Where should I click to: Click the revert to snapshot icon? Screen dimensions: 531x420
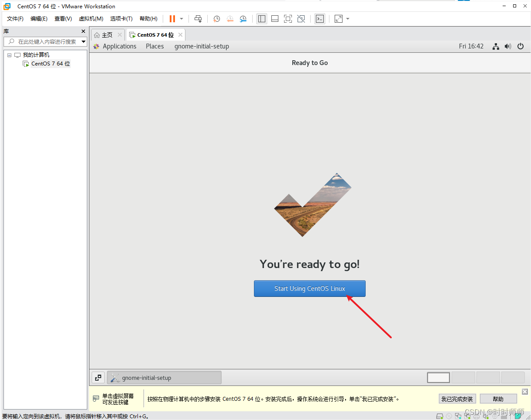coord(230,19)
